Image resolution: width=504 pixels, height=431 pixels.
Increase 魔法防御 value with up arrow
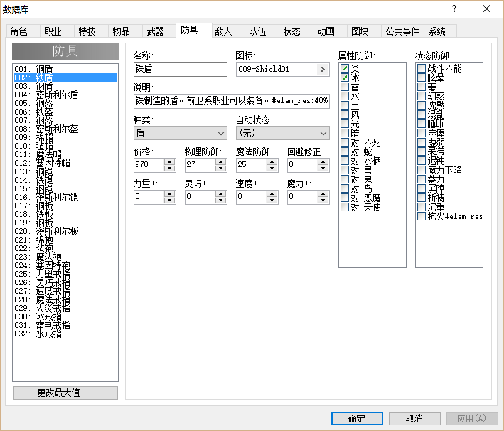point(272,162)
